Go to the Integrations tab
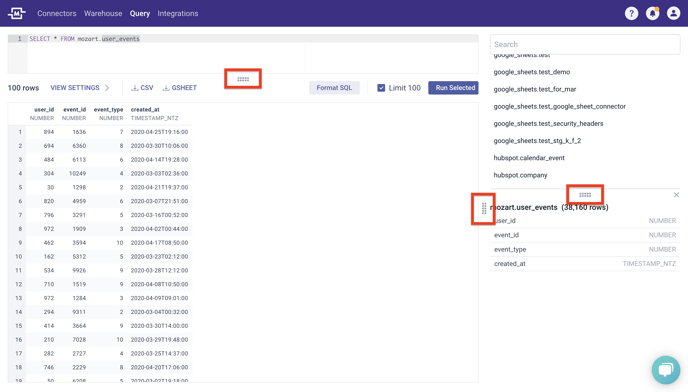The height and width of the screenshot is (392, 688). pyautogui.click(x=178, y=14)
